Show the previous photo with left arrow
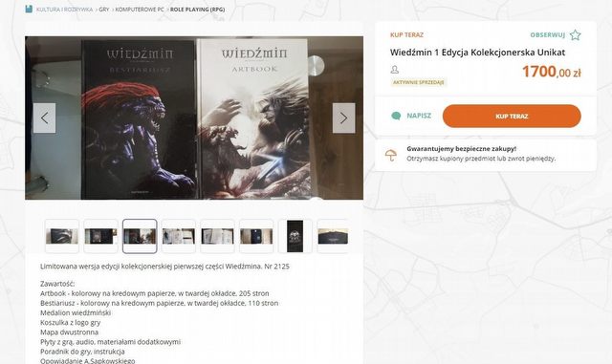Screen dimensions: 612x364 [45, 118]
